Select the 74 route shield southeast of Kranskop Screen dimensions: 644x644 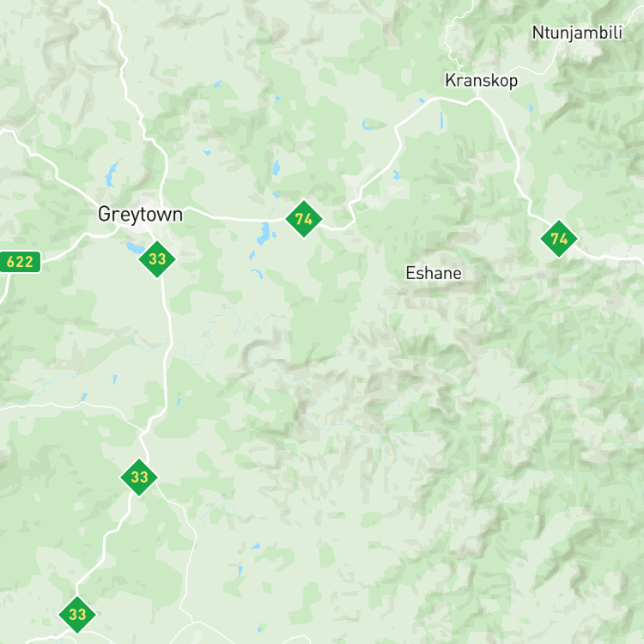tap(559, 239)
